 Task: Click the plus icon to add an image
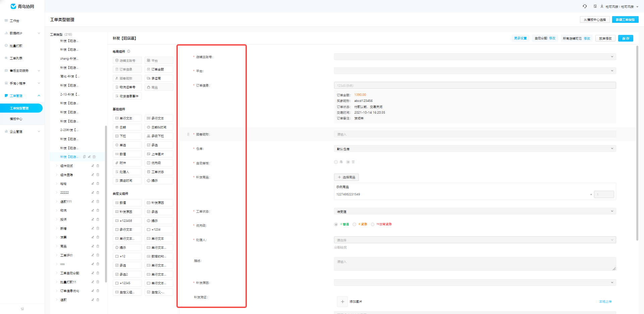pyautogui.click(x=342, y=302)
